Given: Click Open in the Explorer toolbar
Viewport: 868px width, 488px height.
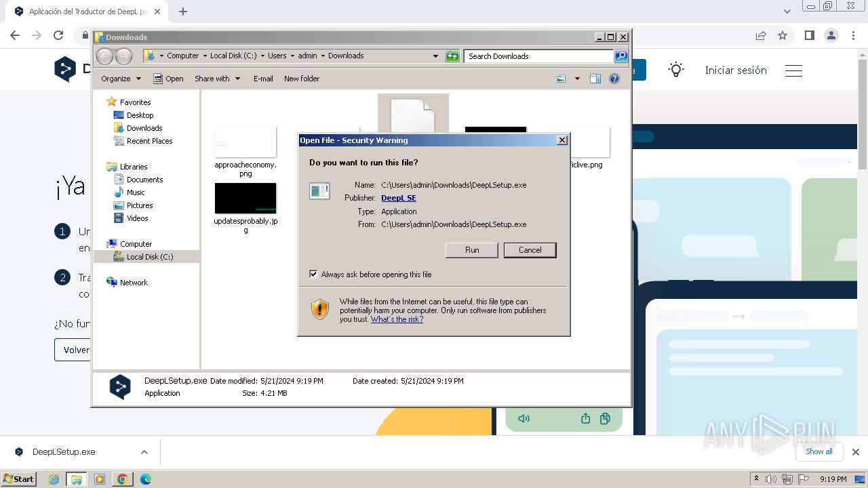Looking at the screenshot, I should coord(168,79).
